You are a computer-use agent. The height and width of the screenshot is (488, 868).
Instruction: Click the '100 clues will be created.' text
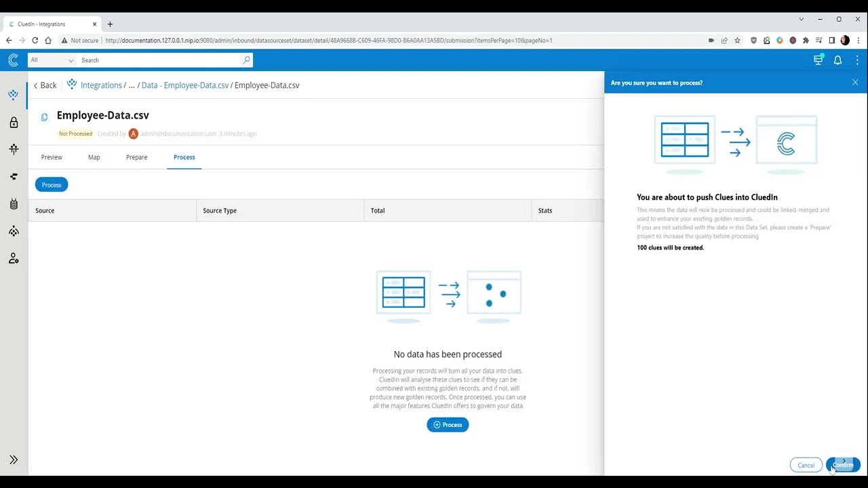[670, 248]
